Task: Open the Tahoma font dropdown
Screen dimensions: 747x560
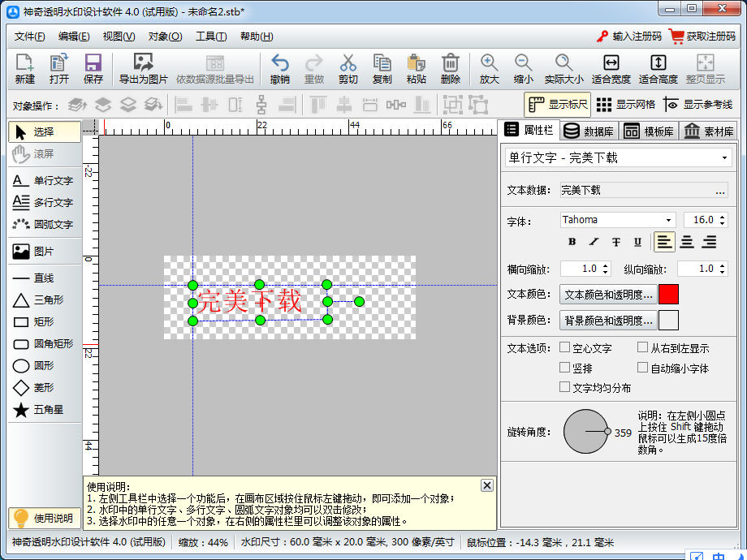Action: pyautogui.click(x=617, y=220)
